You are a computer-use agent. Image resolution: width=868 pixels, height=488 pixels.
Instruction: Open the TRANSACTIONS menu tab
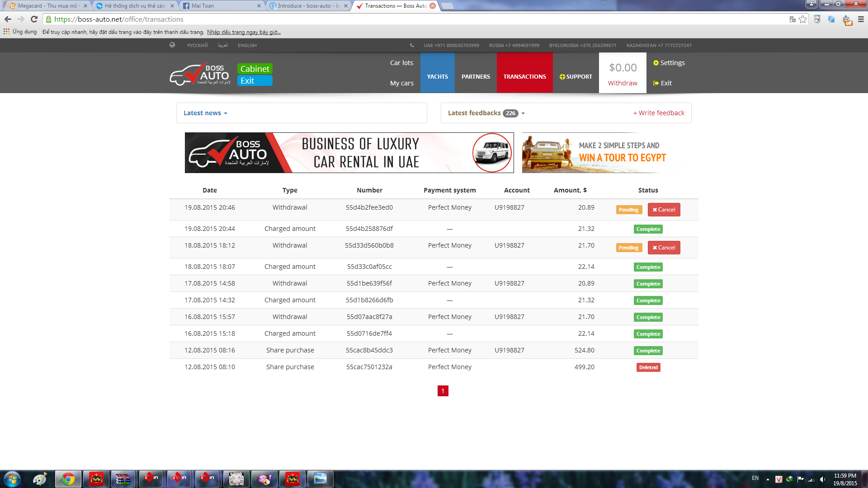click(524, 76)
